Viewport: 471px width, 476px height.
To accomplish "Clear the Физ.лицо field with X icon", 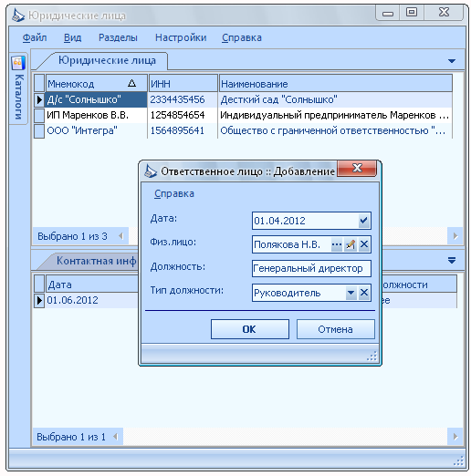I will coord(364,244).
